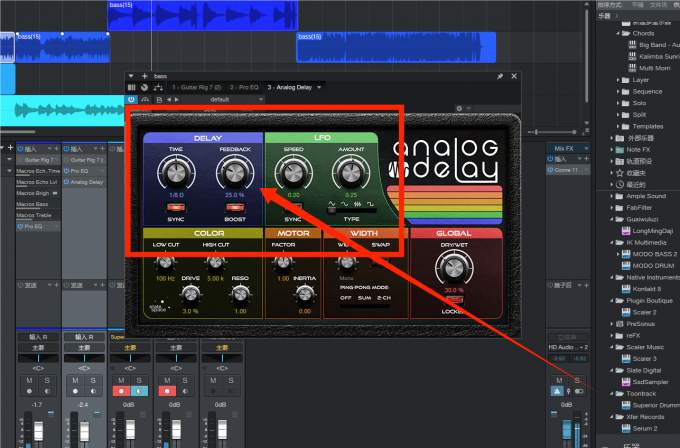The image size is (680, 448).
Task: Click the Macros Treble parameter on first channel
Action: coord(38,216)
